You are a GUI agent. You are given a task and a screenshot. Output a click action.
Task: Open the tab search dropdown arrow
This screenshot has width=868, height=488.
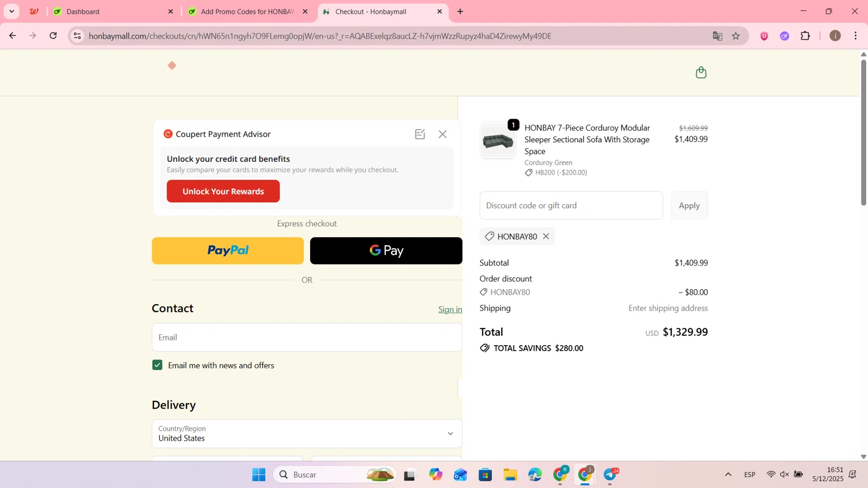point(12,12)
